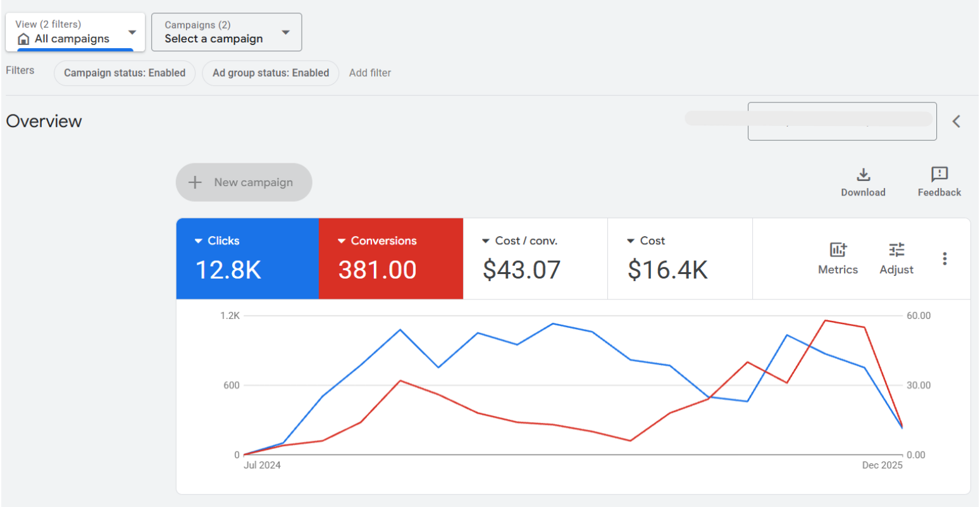Click the Ad group status: Enabled filter chip

point(271,73)
